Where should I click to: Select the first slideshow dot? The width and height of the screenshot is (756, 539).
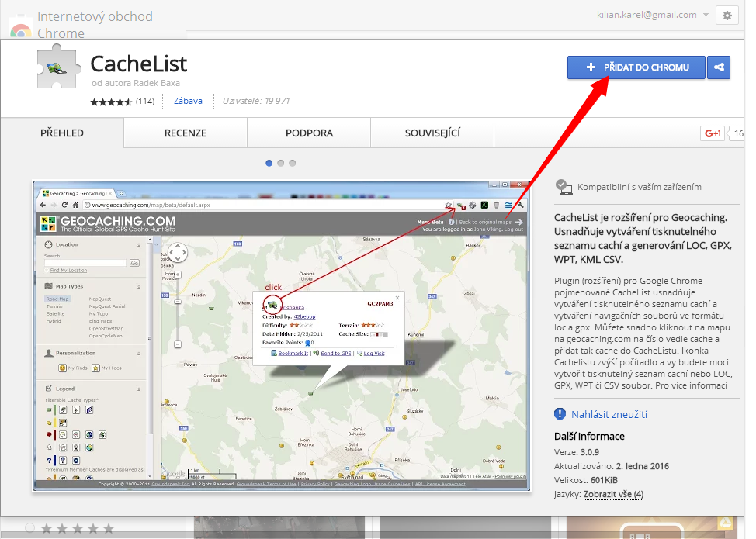(269, 164)
